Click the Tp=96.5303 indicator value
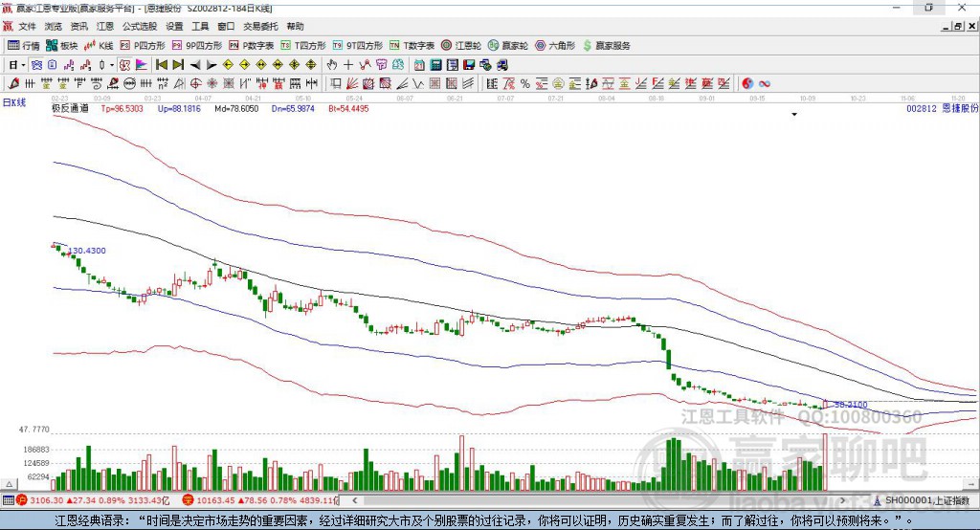Screen dimensions: 980x530 coord(122,109)
